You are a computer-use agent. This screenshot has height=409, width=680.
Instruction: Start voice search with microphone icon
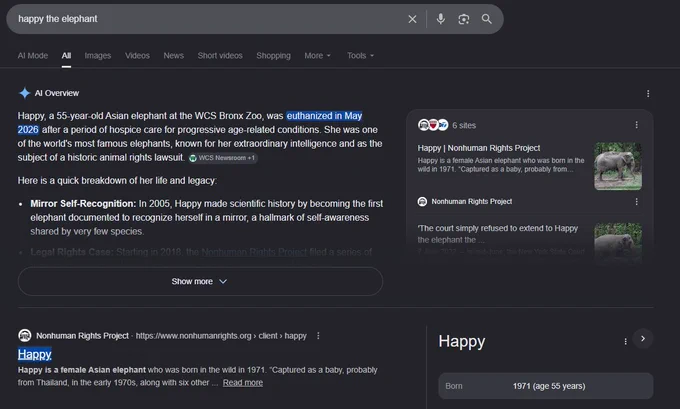coord(441,19)
